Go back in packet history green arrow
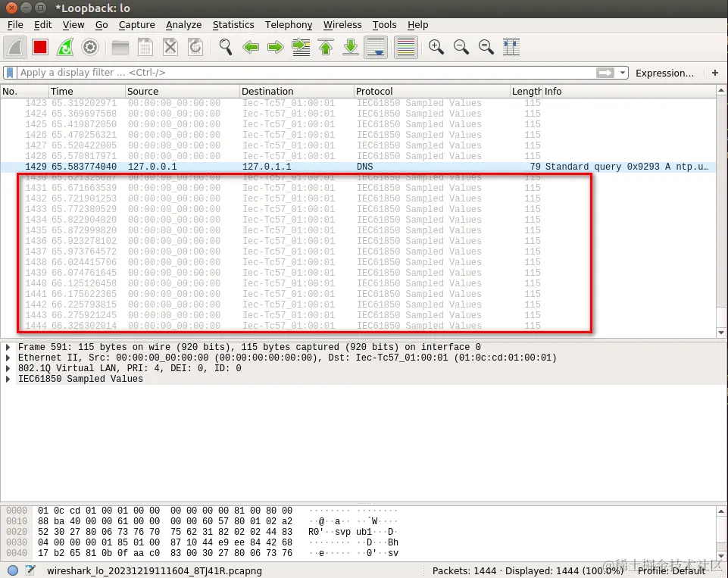 pos(251,47)
